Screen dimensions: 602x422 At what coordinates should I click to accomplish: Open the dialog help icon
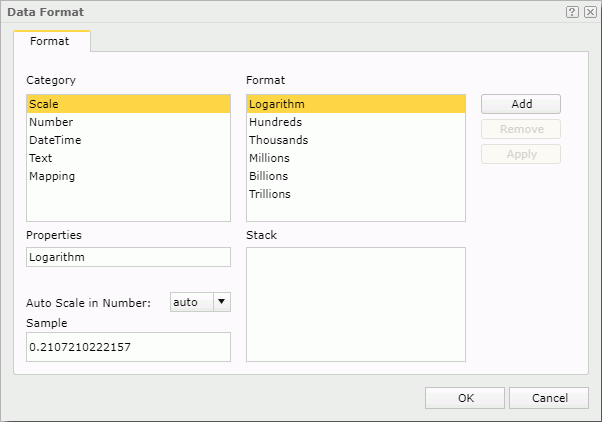(x=572, y=12)
